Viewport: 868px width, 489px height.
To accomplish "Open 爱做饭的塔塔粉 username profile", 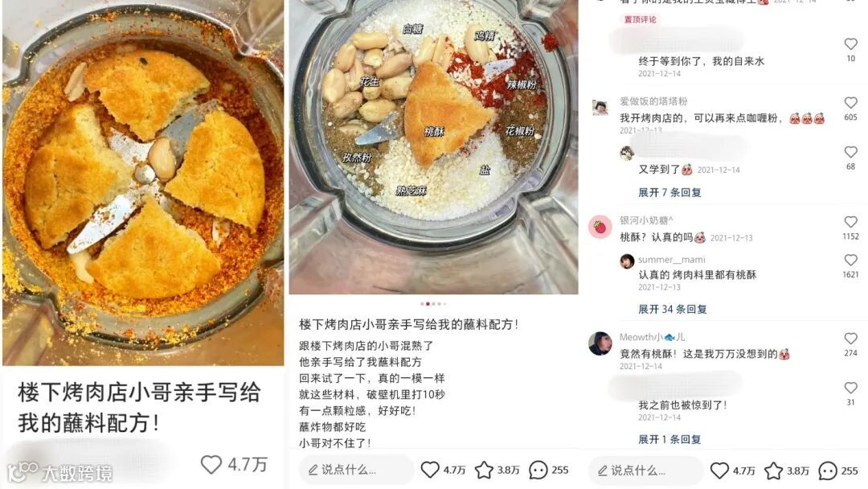I will tap(653, 101).
